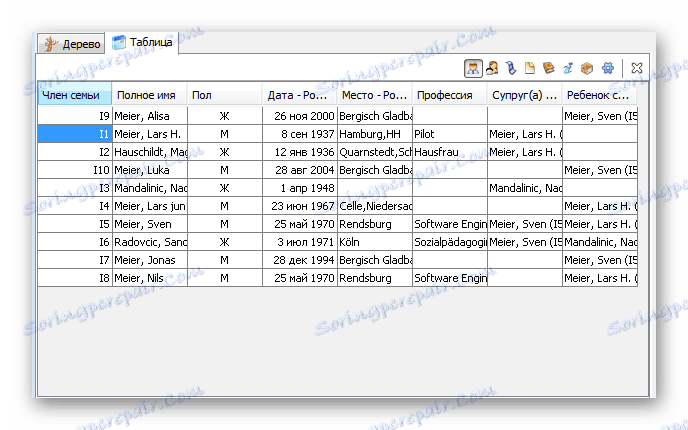The image size is (688, 430).
Task: Sort by Место - Ро… column header
Action: [x=375, y=95]
